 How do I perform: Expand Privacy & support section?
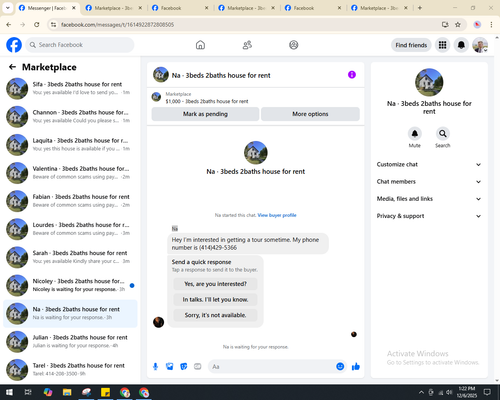429,216
